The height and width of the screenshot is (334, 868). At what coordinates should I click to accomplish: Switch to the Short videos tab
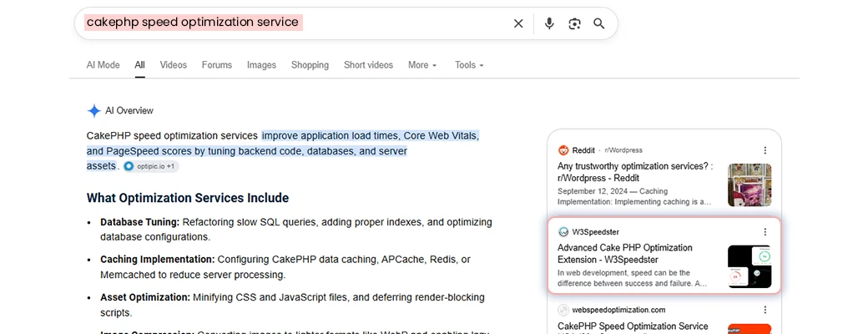click(x=368, y=65)
